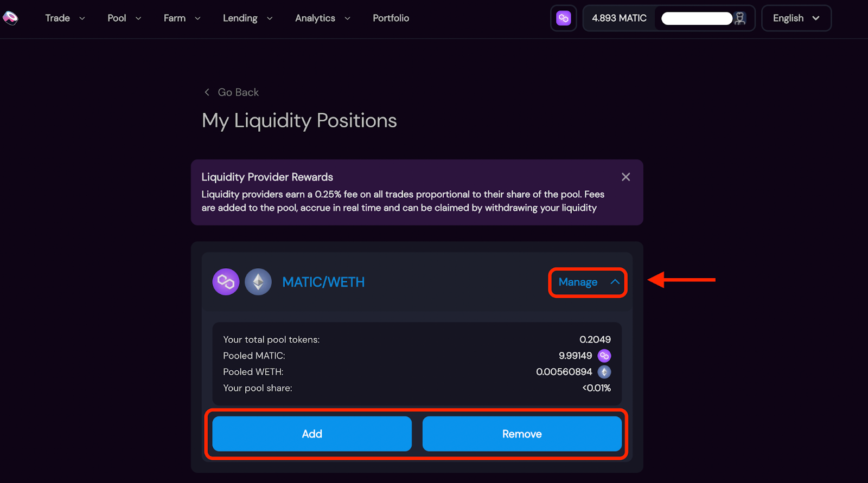
Task: Click the WETH token icon in pair header
Action: (258, 282)
